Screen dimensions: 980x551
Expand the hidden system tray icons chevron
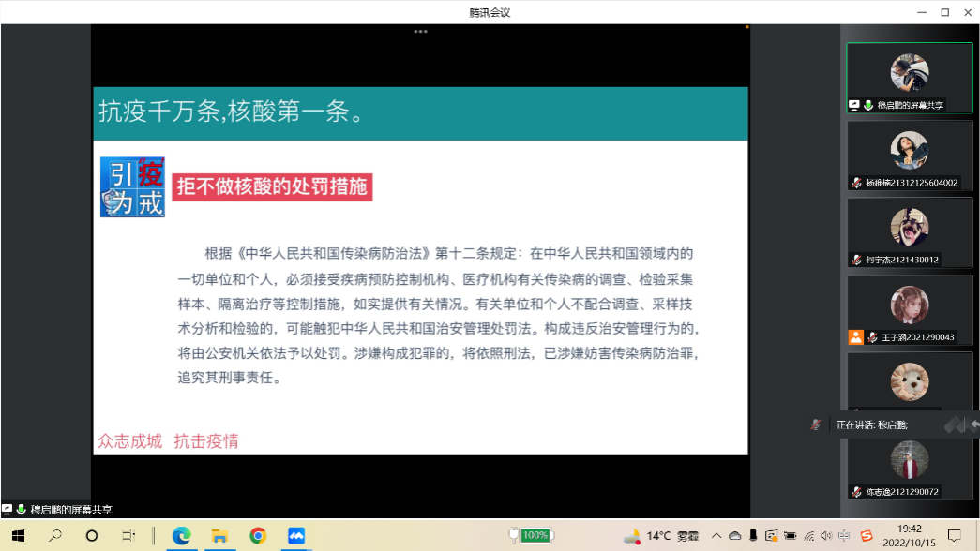point(716,536)
